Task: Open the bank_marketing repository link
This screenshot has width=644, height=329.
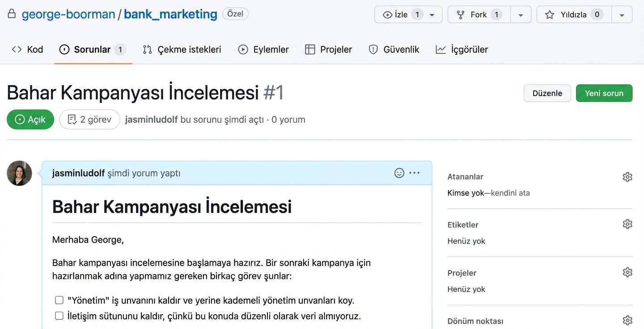Action: [170, 14]
